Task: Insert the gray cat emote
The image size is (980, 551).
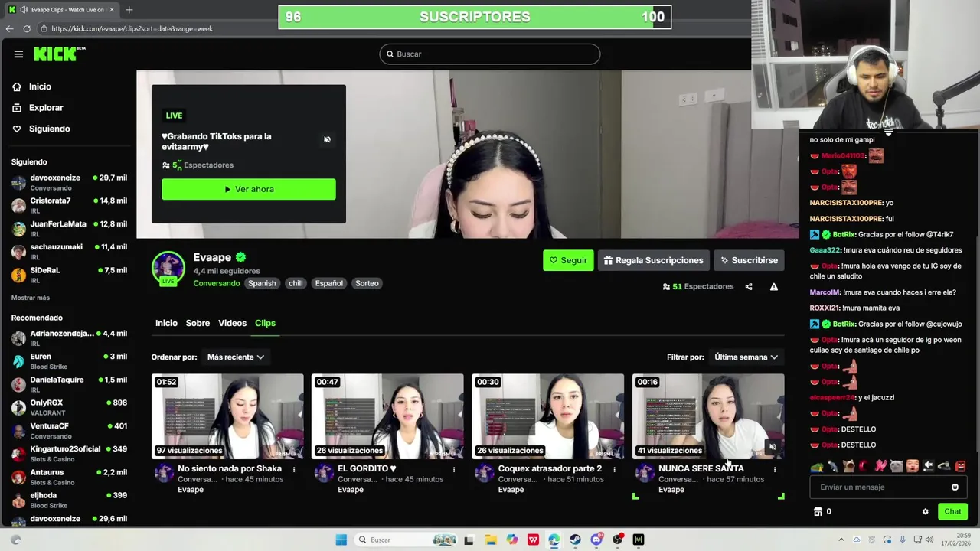Action: pos(897,466)
